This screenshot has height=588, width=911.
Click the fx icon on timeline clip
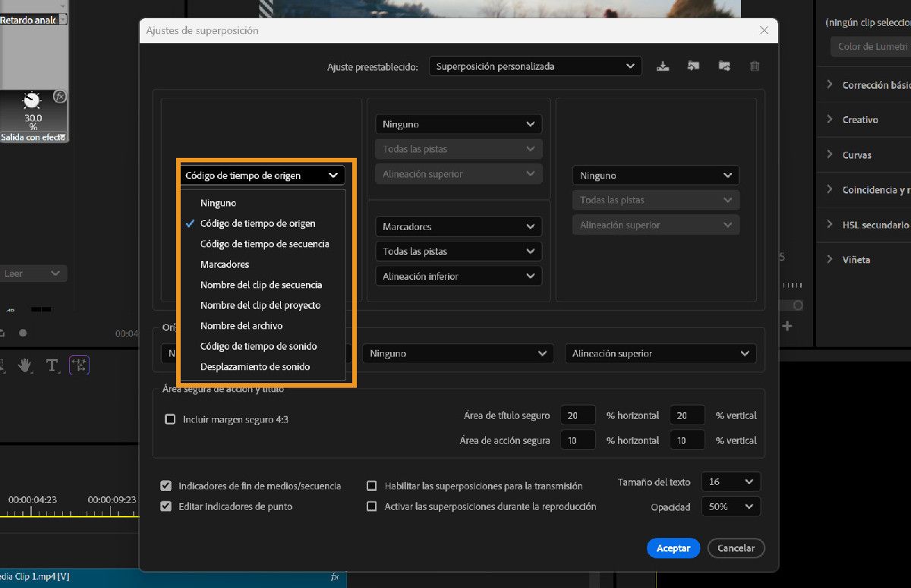click(x=335, y=577)
